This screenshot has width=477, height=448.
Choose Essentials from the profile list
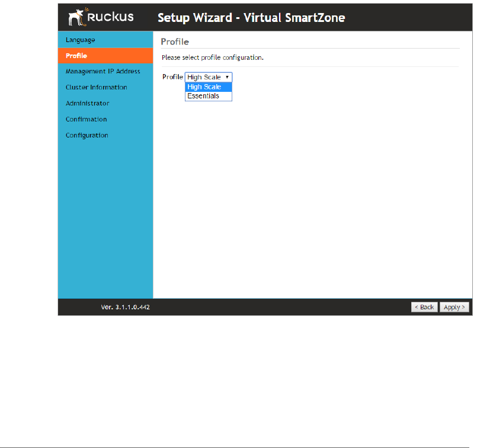click(209, 96)
